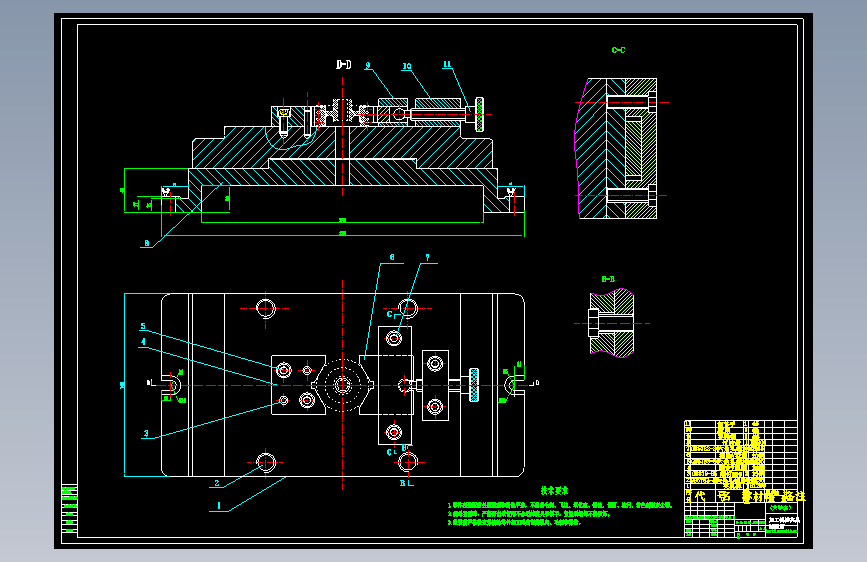Select the B-B section title text
The image size is (867, 562).
[608, 279]
